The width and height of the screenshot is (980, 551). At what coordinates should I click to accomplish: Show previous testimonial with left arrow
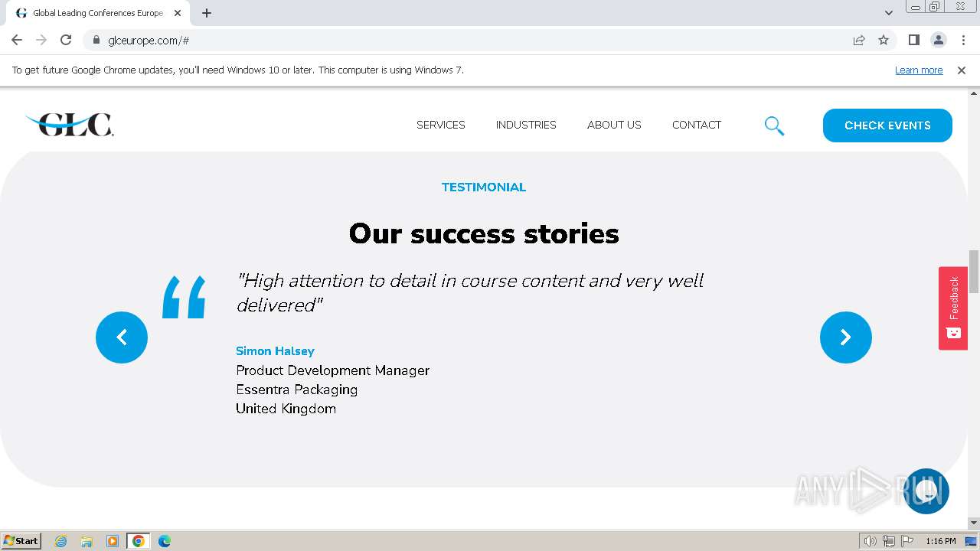tap(122, 337)
